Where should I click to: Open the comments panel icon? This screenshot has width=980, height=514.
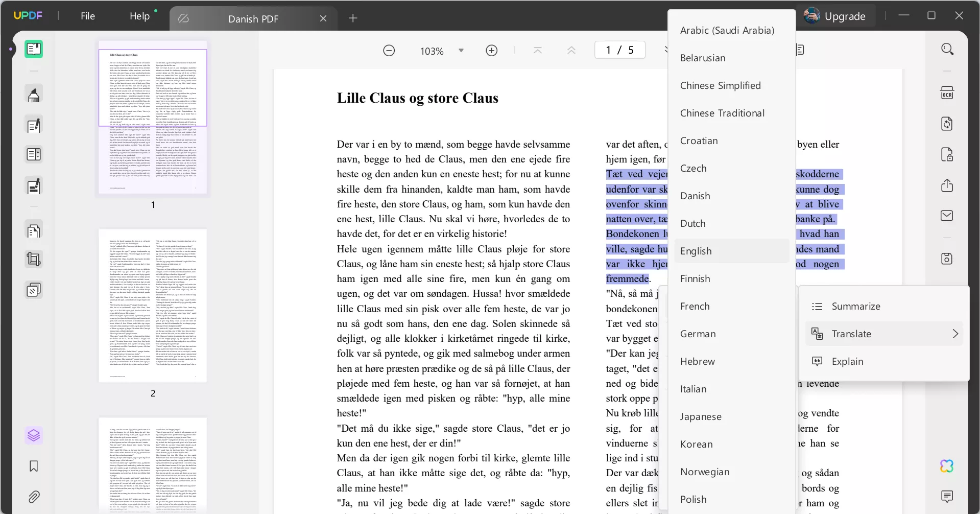click(x=947, y=496)
